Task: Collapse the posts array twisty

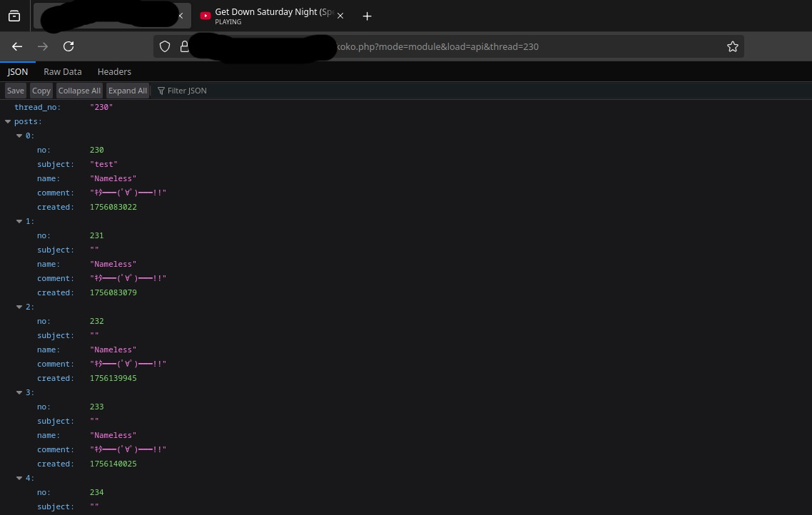Action: click(8, 121)
